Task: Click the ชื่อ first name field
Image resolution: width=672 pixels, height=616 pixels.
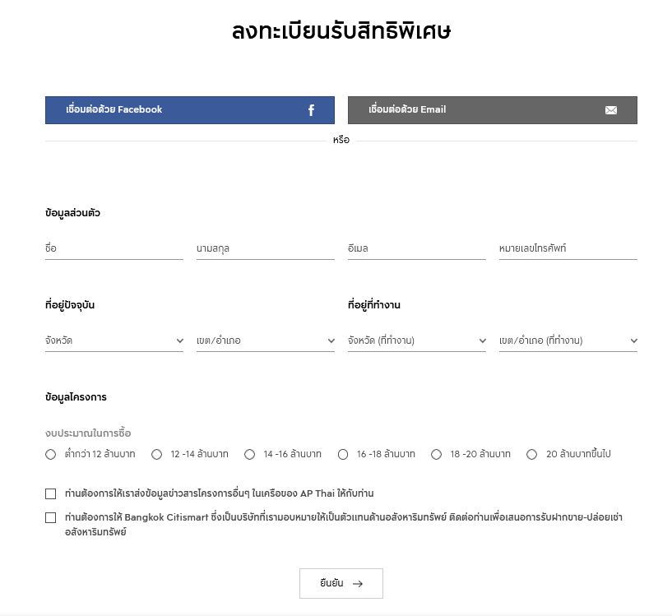Action: tap(114, 248)
